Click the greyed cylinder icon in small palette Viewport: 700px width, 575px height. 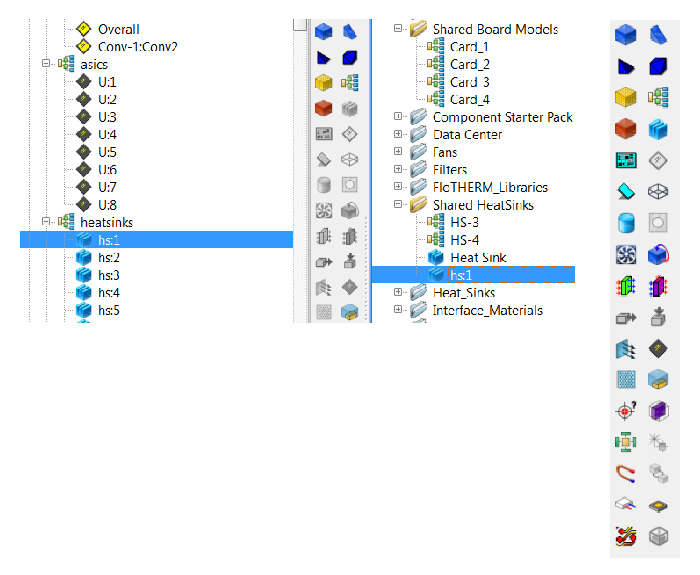[x=324, y=184]
